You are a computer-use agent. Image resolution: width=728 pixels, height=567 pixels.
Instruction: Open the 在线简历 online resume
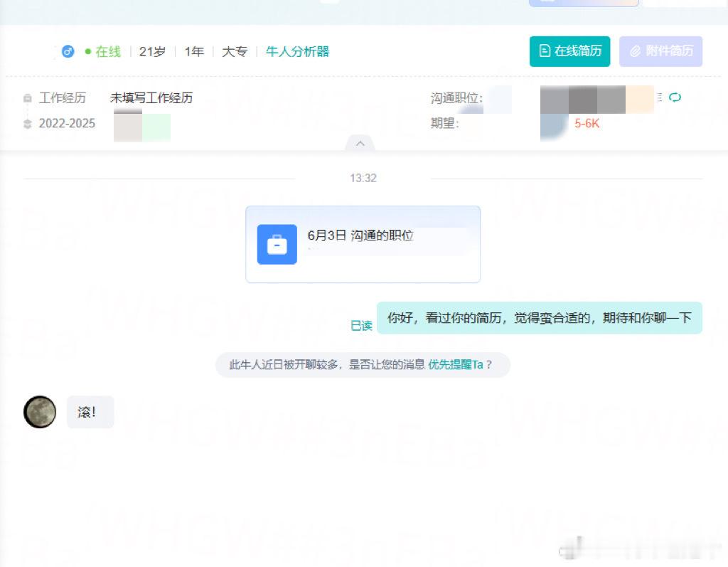click(569, 51)
